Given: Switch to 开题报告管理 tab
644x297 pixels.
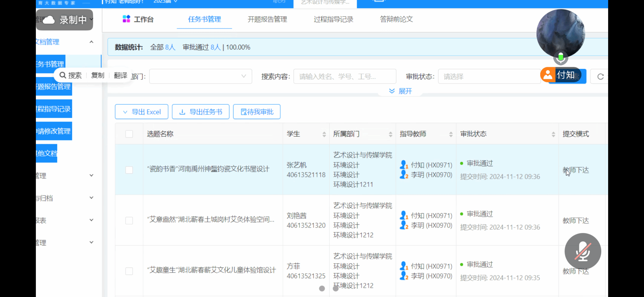Looking at the screenshot, I should 267,19.
